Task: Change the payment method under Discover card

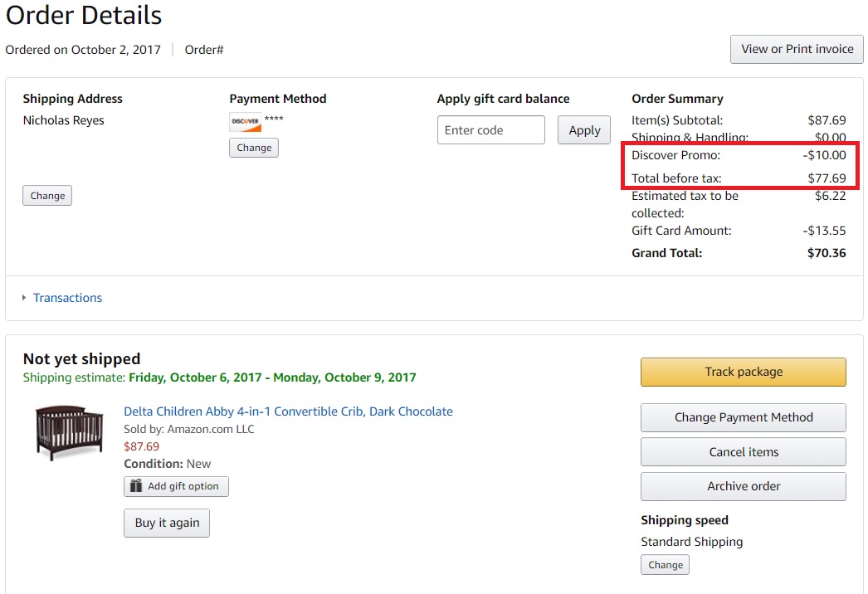Action: [x=254, y=148]
